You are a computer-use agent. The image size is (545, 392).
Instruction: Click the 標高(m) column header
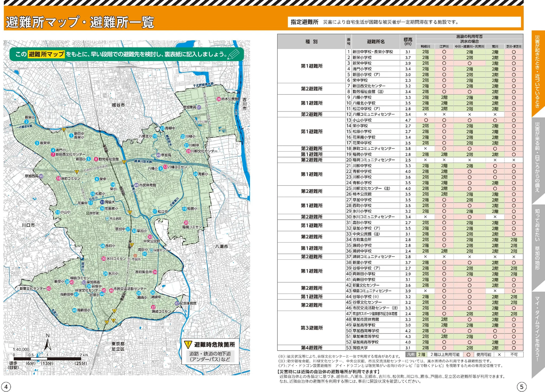408,41
